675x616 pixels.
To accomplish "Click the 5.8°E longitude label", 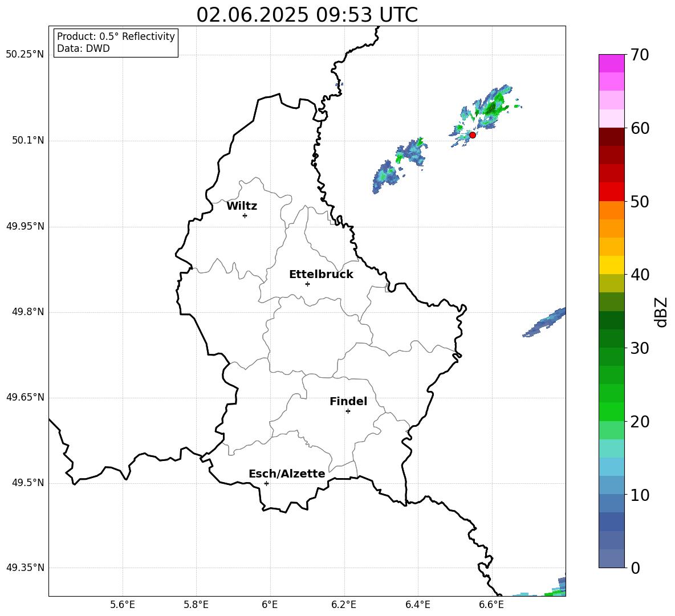I will [196, 605].
